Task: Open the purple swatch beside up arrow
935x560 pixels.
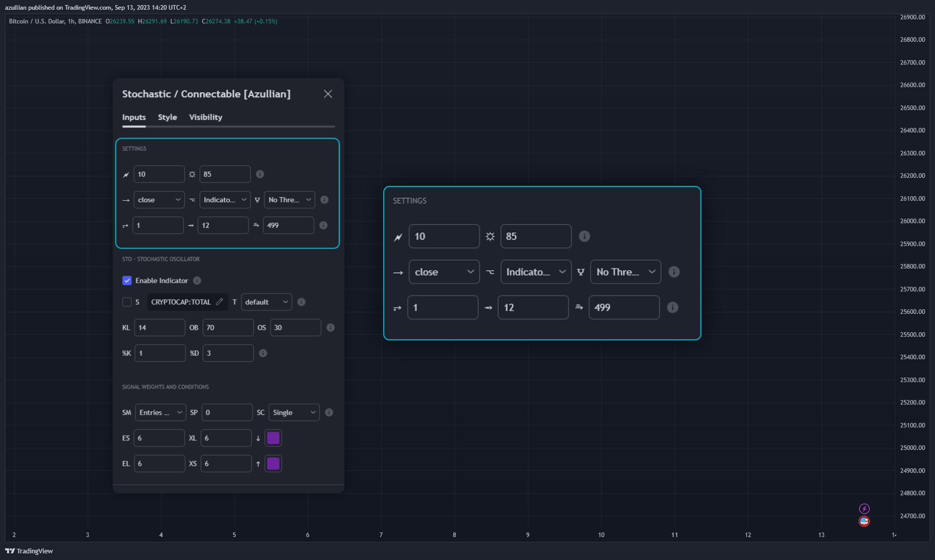Action: coord(273,464)
